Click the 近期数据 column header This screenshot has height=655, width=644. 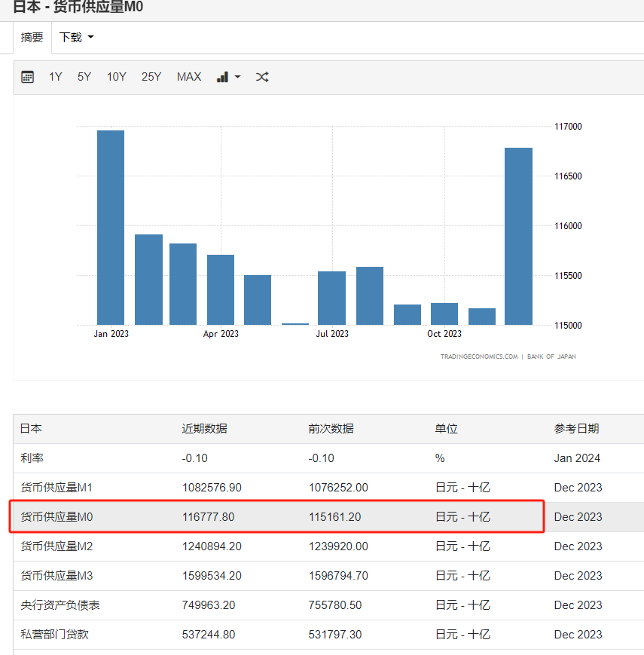pos(205,429)
